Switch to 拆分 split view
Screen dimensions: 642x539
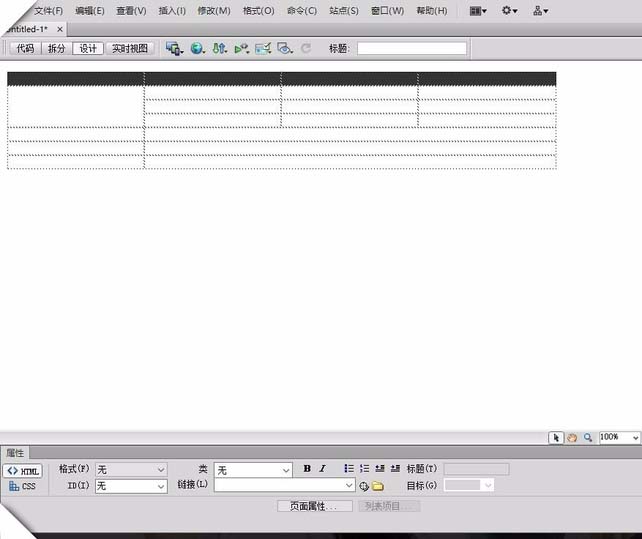pos(57,48)
